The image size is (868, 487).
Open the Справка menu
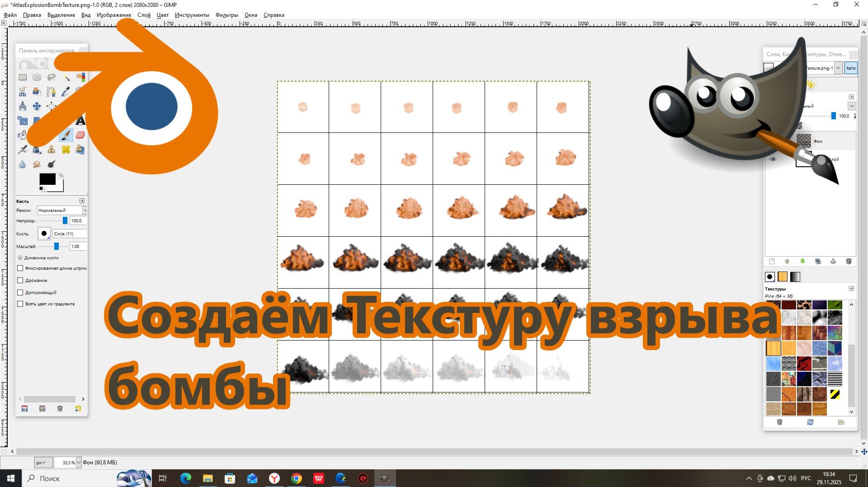pos(274,15)
